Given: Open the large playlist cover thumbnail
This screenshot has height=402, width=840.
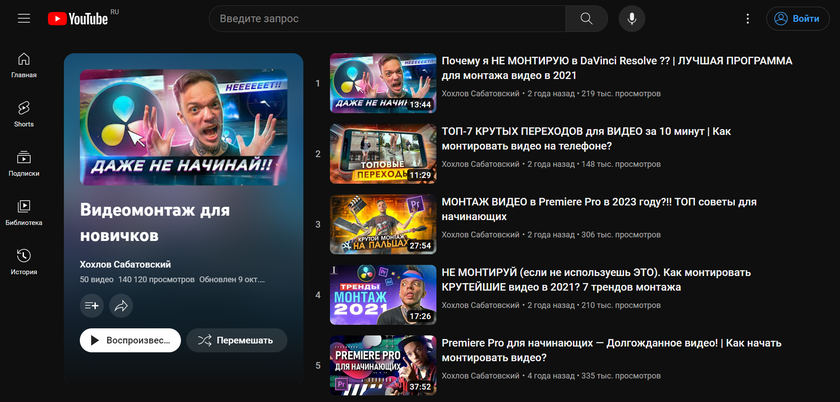Looking at the screenshot, I should (x=184, y=128).
